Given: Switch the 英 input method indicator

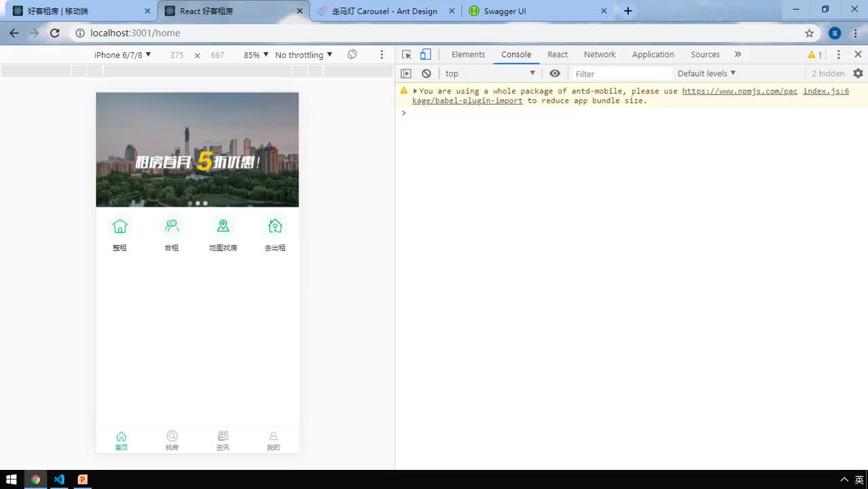Looking at the screenshot, I should tap(859, 479).
